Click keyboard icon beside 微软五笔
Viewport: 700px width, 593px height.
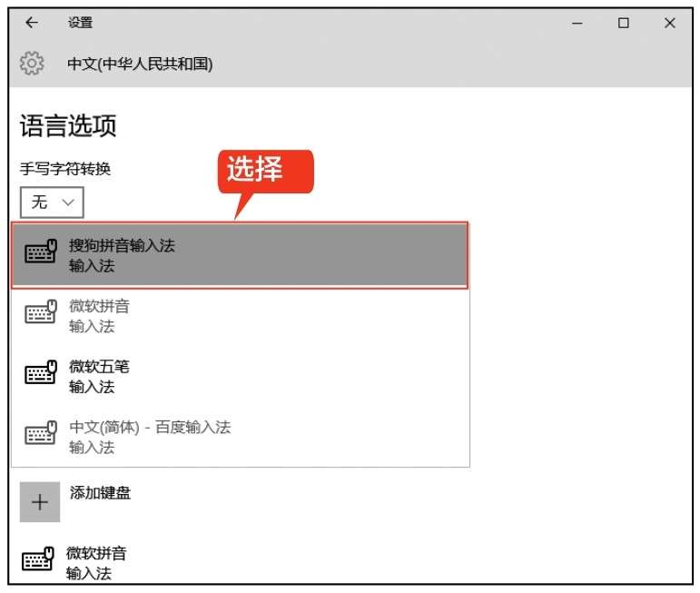(x=41, y=372)
